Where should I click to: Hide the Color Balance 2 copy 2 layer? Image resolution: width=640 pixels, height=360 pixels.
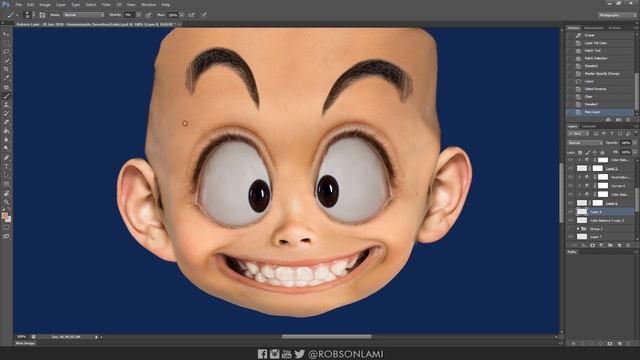[x=571, y=220]
